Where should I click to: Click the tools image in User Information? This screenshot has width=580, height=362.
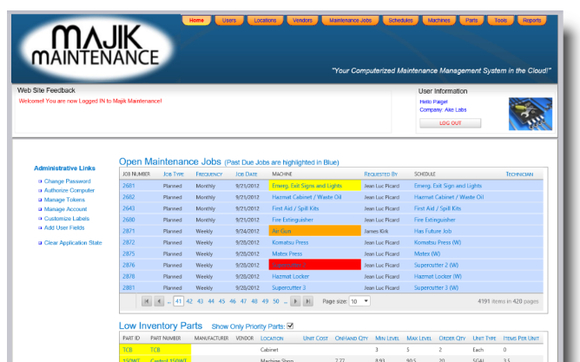(530, 114)
